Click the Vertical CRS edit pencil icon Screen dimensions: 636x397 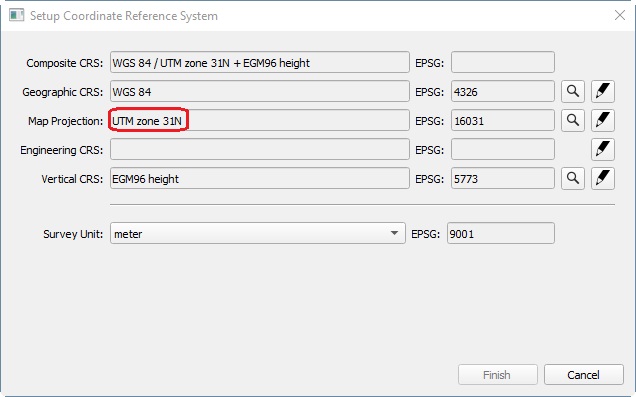tap(603, 178)
